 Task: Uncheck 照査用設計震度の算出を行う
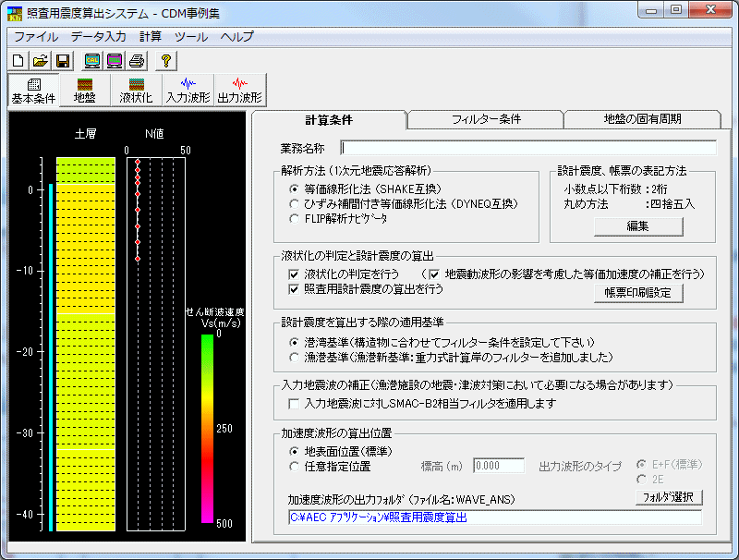click(x=295, y=289)
